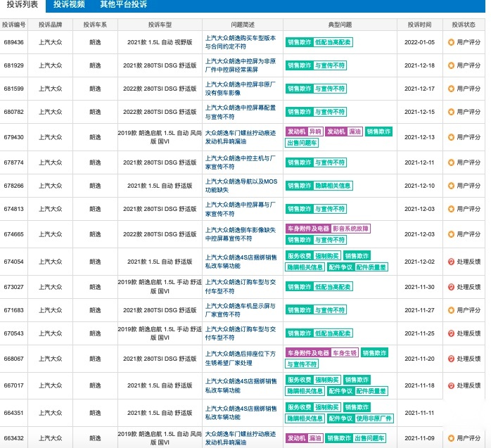491x448 pixels.
Task: Open complaint 上汽大众朗逸导航以及MOS功能缺失
Action: [x=241, y=186]
